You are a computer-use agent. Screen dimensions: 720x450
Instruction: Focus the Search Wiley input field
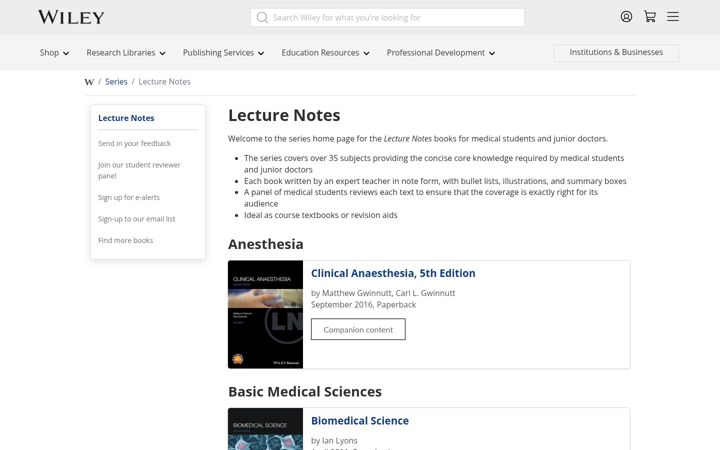(387, 17)
